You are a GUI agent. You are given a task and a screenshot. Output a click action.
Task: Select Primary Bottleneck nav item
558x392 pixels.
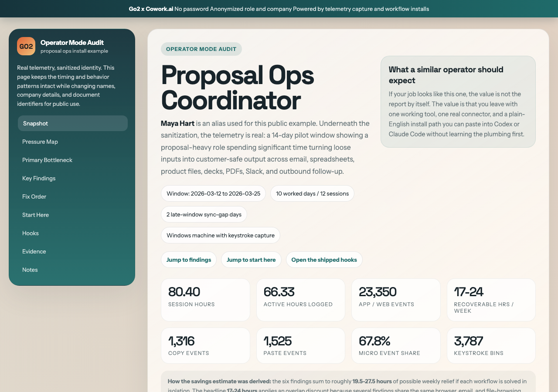[x=73, y=160]
